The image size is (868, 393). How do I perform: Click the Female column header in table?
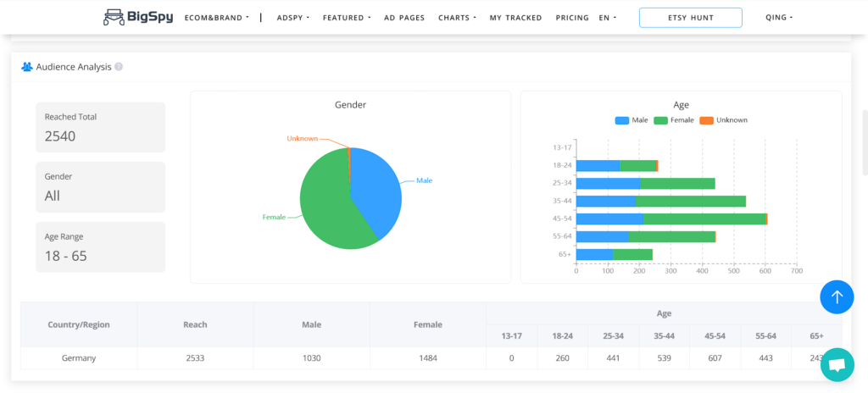428,325
